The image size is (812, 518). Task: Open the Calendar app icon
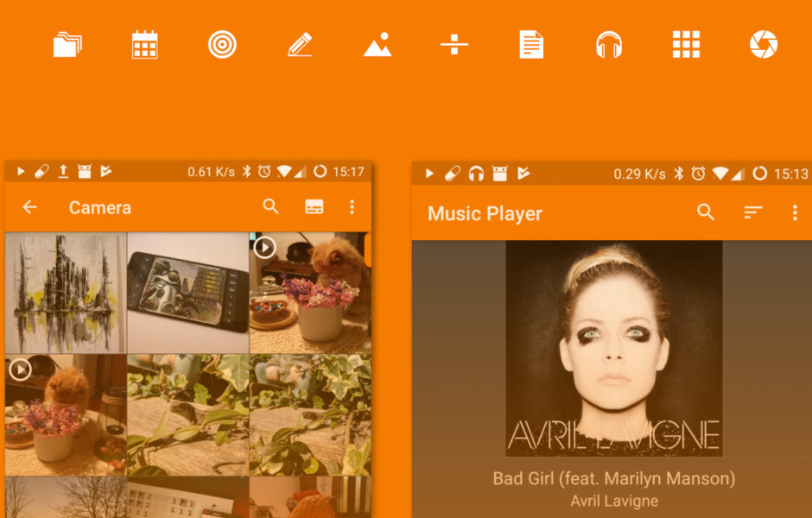pyautogui.click(x=144, y=45)
